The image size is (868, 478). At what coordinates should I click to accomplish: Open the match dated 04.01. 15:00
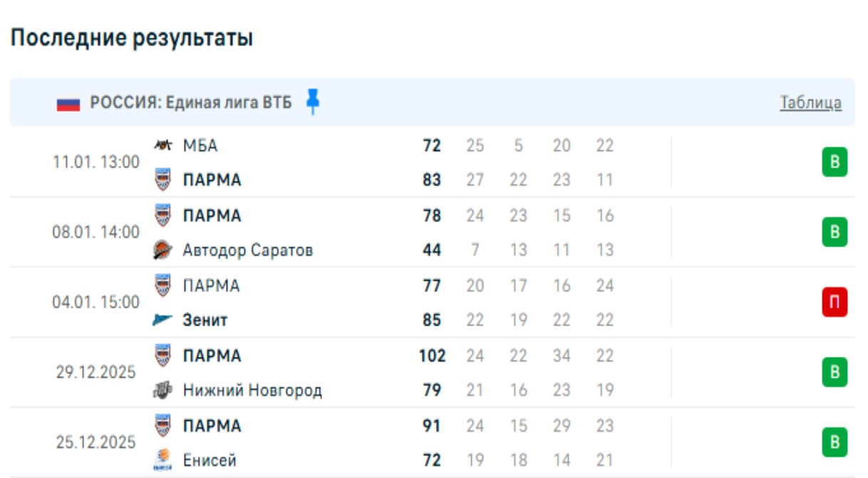[x=95, y=302]
